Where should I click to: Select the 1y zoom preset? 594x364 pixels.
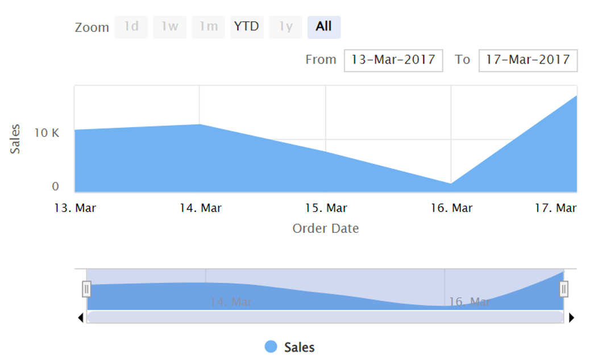tap(286, 27)
